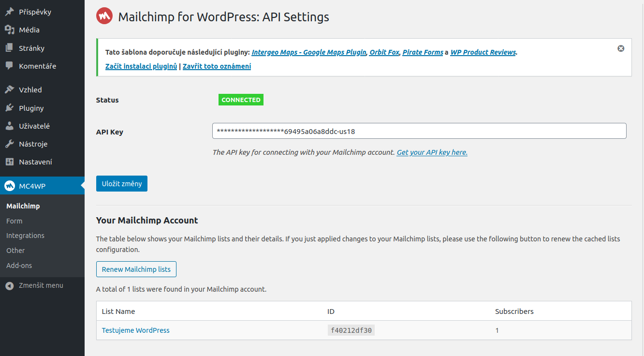Image resolution: width=644 pixels, height=356 pixels.
Task: Open the Other submenu item
Action: pyautogui.click(x=15, y=251)
